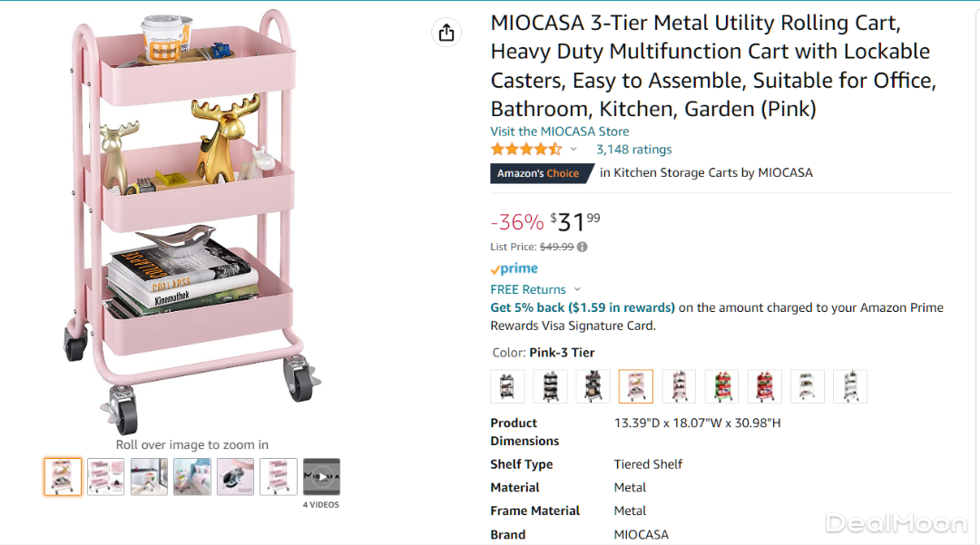980x545 pixels.
Task: Click the Amazon's Choice badge
Action: [539, 173]
